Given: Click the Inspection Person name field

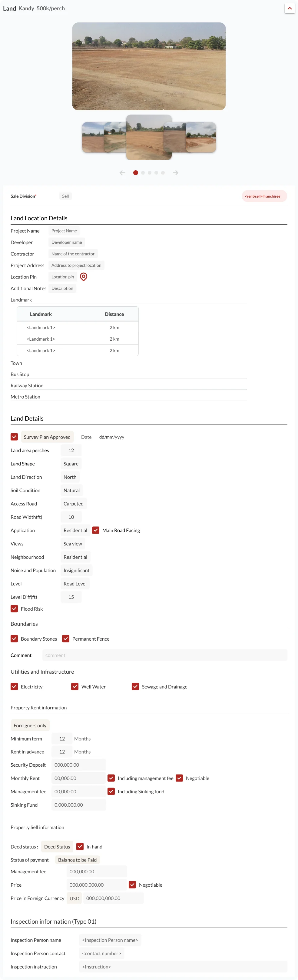Looking at the screenshot, I should tap(110, 940).
